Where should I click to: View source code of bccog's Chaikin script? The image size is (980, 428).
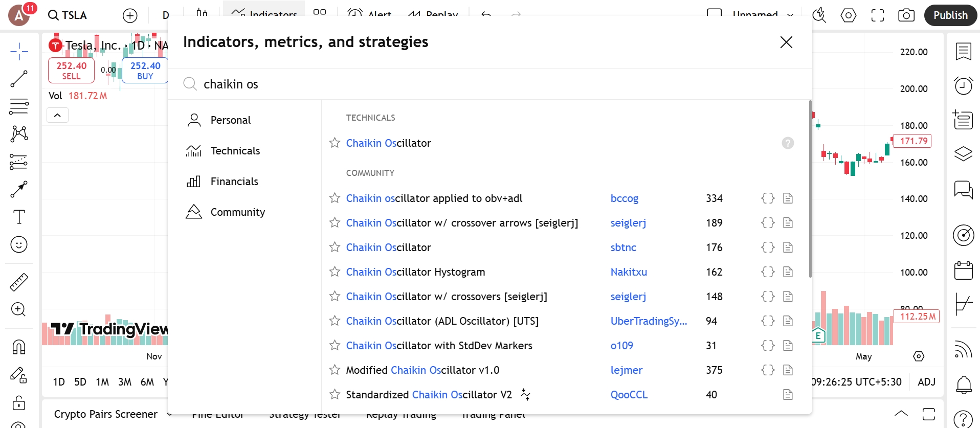[x=768, y=198]
